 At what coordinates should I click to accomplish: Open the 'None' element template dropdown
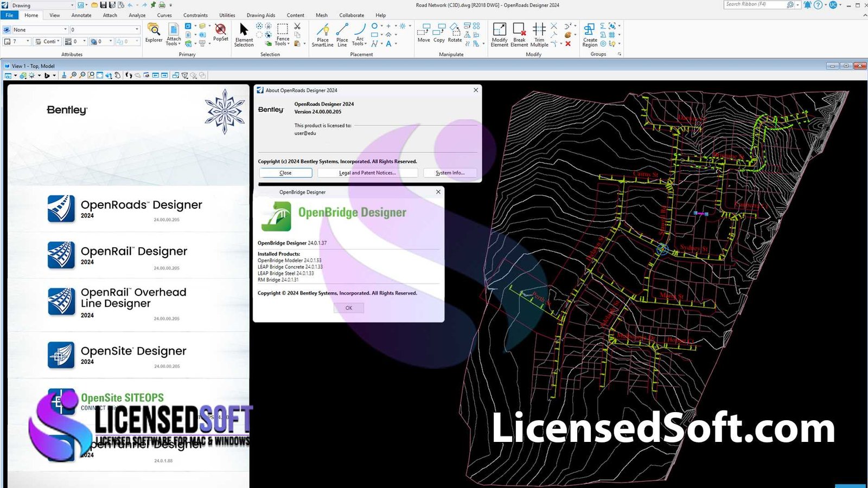point(40,30)
